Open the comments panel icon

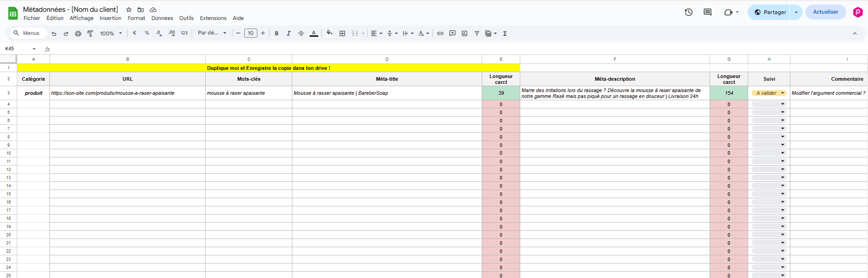tap(707, 12)
